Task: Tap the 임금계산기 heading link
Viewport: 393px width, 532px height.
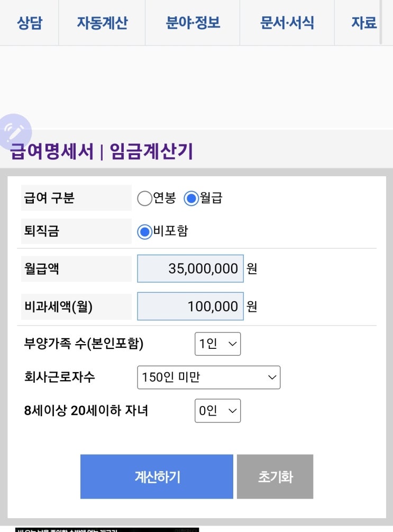Action: click(151, 151)
